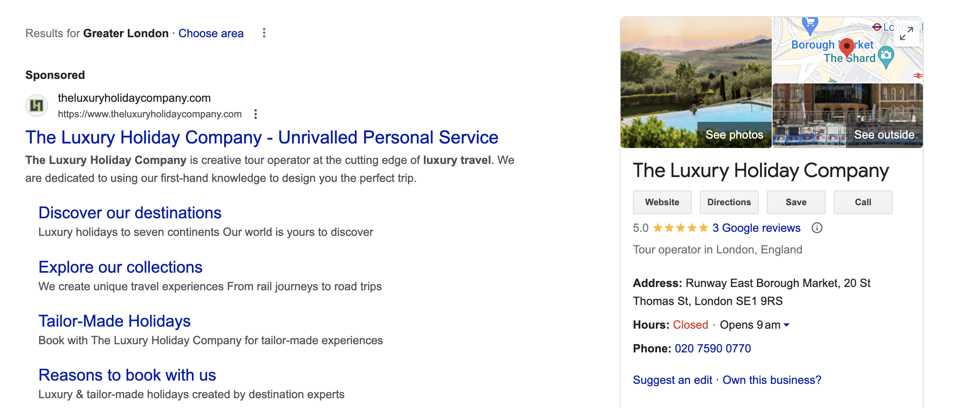Open the Discover our destinations sitelink
The image size is (980, 408).
pyautogui.click(x=130, y=213)
